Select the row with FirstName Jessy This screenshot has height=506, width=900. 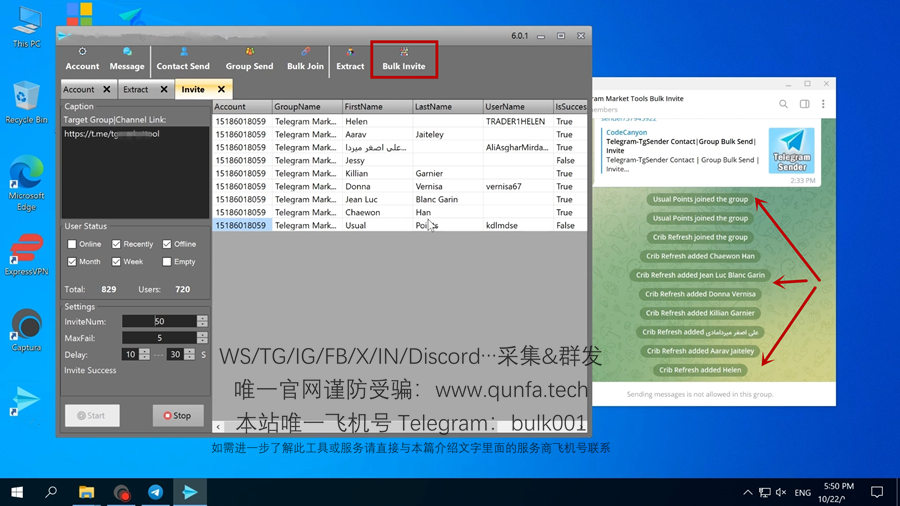400,160
